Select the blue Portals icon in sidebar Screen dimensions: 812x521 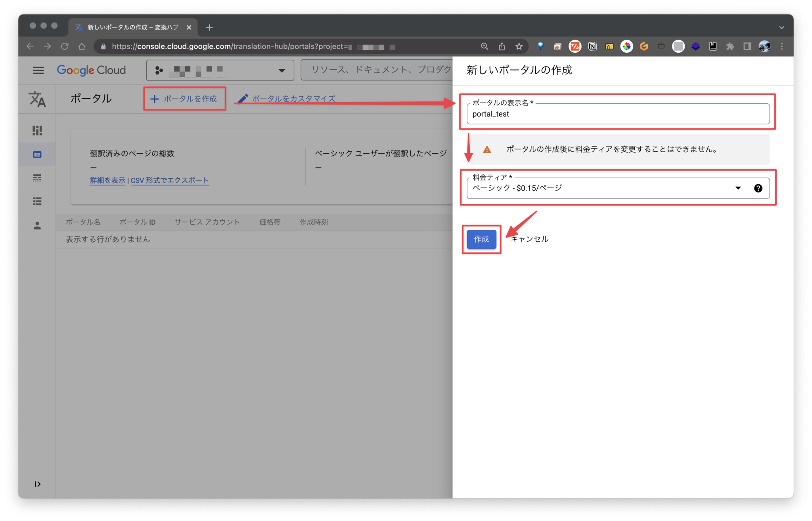pos(37,155)
